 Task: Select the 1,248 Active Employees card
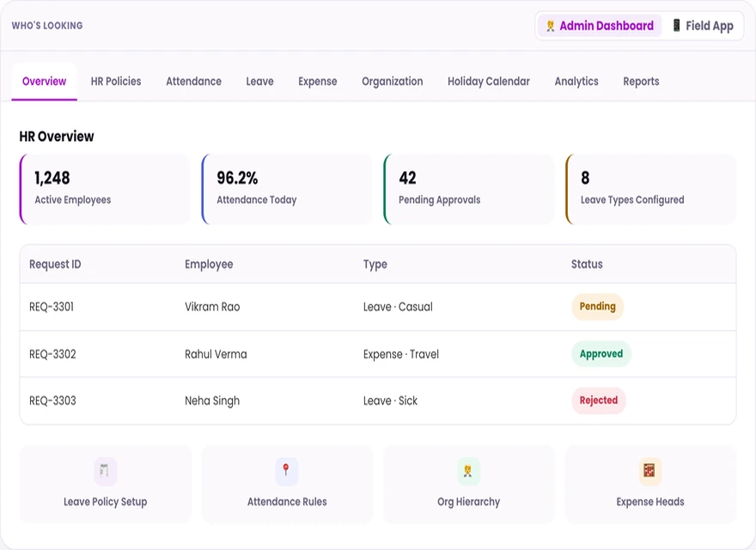coord(105,189)
